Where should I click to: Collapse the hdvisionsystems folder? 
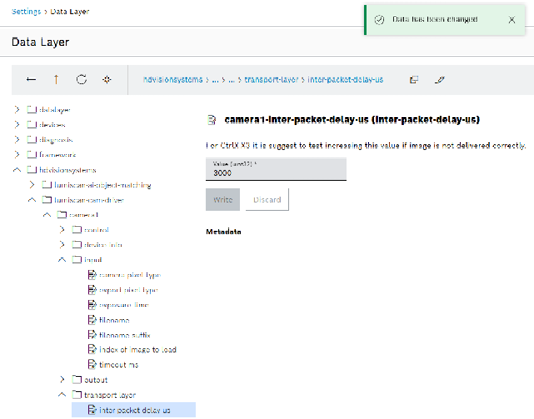[x=17, y=169]
